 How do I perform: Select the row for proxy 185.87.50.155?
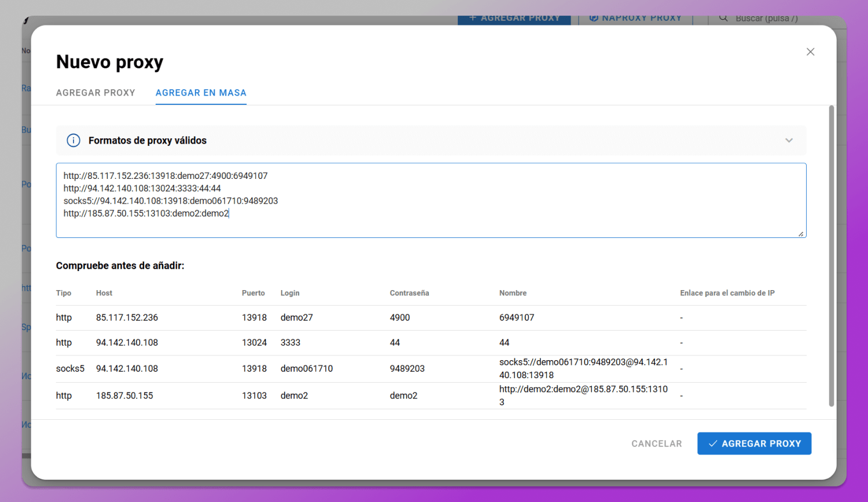point(347,395)
